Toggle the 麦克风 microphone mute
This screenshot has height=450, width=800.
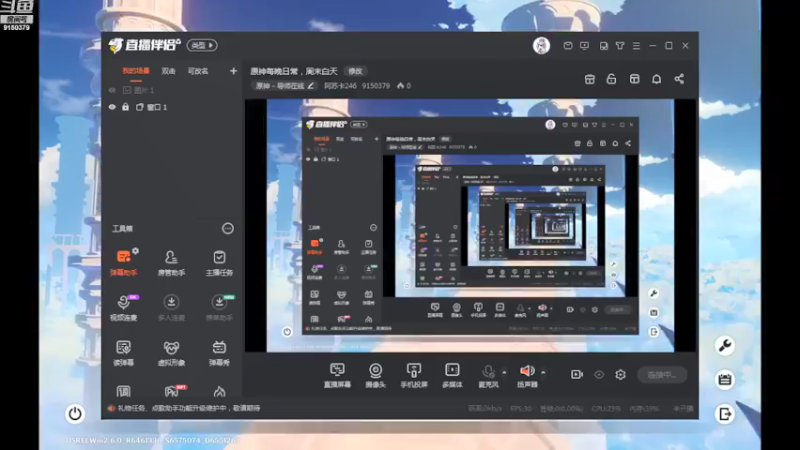point(488,375)
